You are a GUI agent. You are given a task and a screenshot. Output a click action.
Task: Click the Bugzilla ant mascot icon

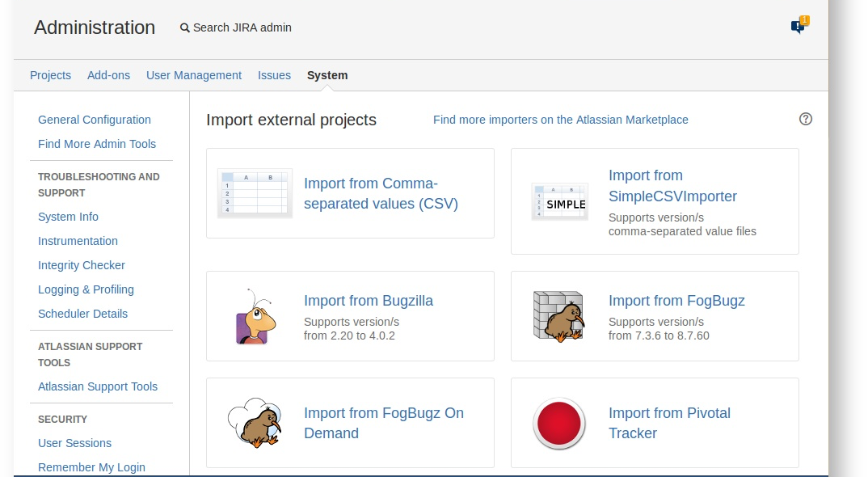255,316
